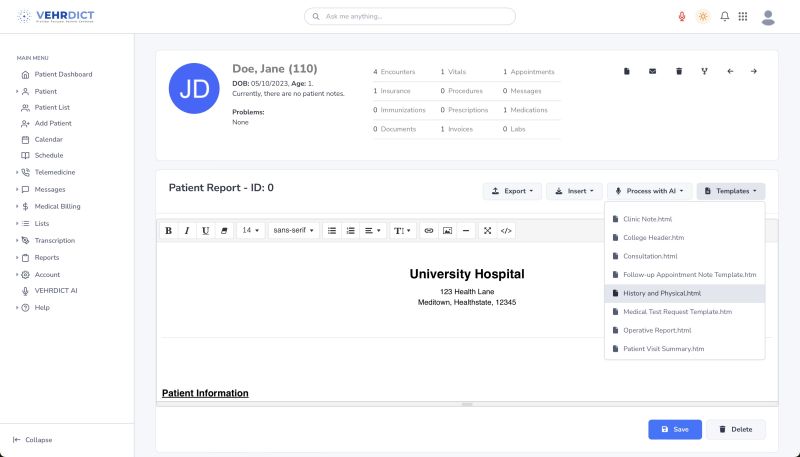Viewport: 800px width, 457px height.
Task: Click the red microphone icon in header
Action: (x=682, y=17)
